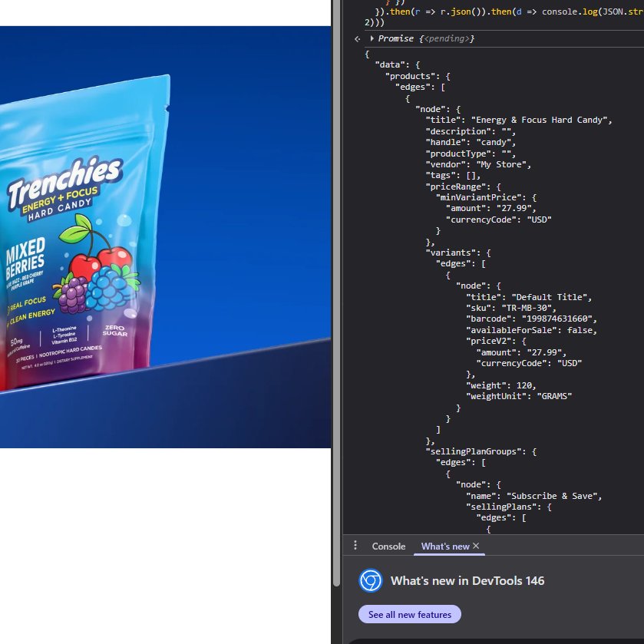Image resolution: width=644 pixels, height=644 pixels.
Task: Click the "priceV2" key
Action: pyautogui.click(x=490, y=341)
